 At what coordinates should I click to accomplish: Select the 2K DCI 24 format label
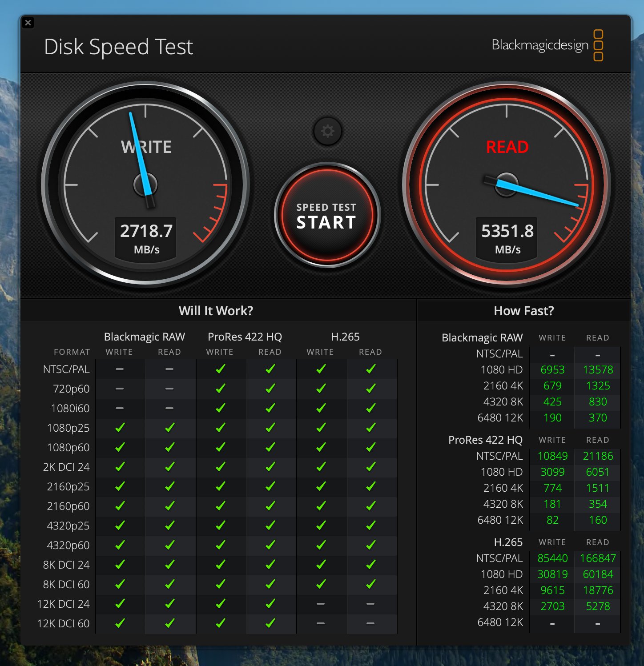[66, 467]
